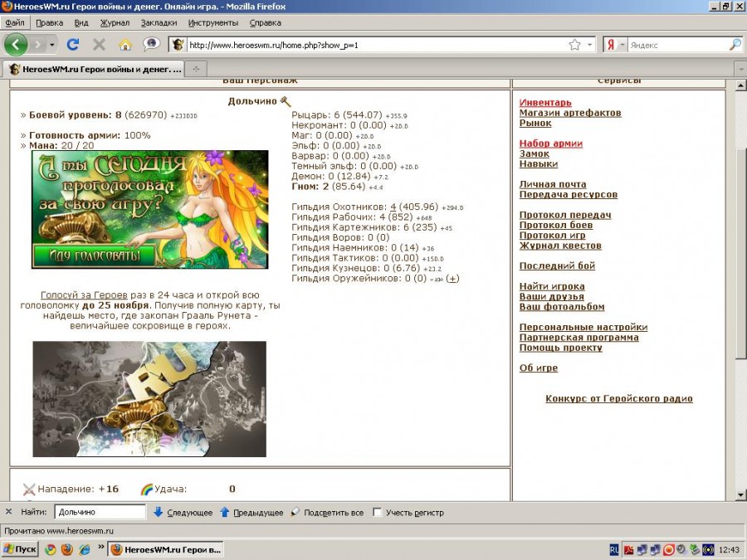This screenshot has width=747, height=560.
Task: Click the Яндекс search input field
Action: (677, 45)
